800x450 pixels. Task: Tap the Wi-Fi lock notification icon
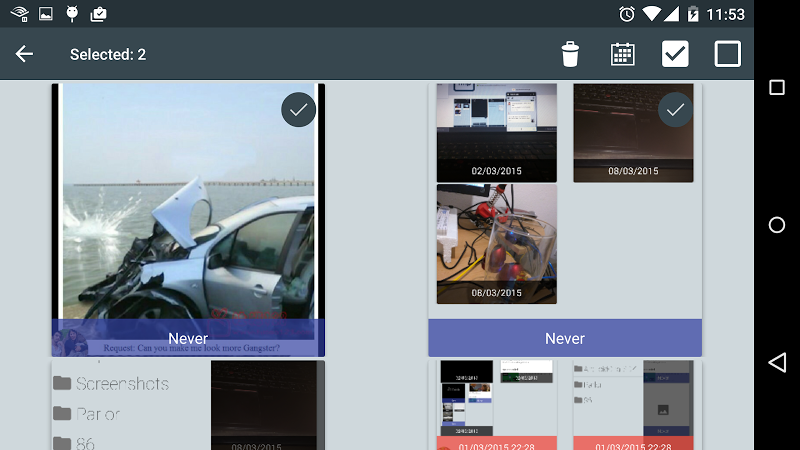[x=20, y=13]
